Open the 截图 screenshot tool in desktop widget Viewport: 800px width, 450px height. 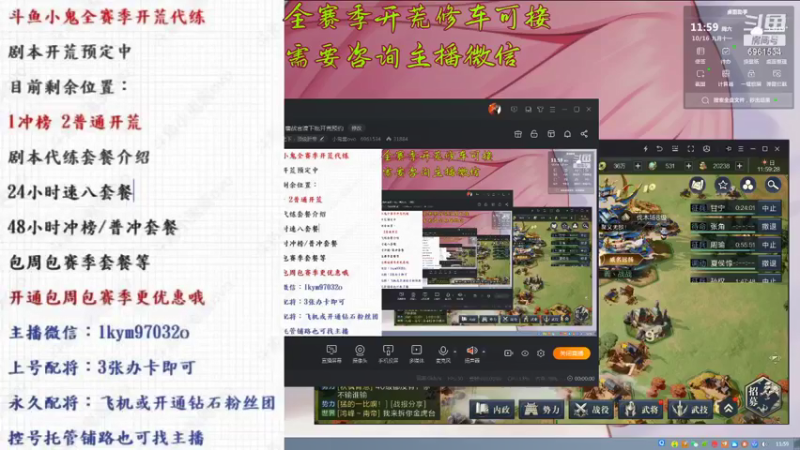pyautogui.click(x=700, y=78)
